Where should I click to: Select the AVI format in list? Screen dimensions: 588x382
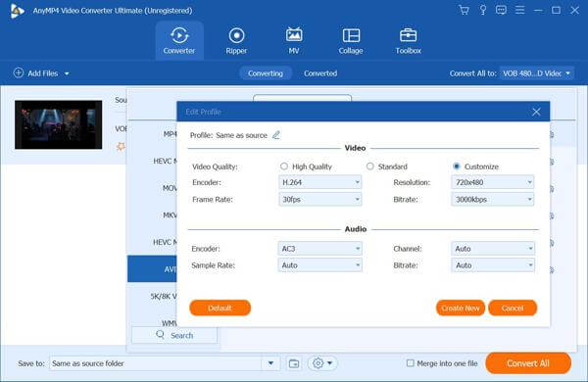[152, 268]
